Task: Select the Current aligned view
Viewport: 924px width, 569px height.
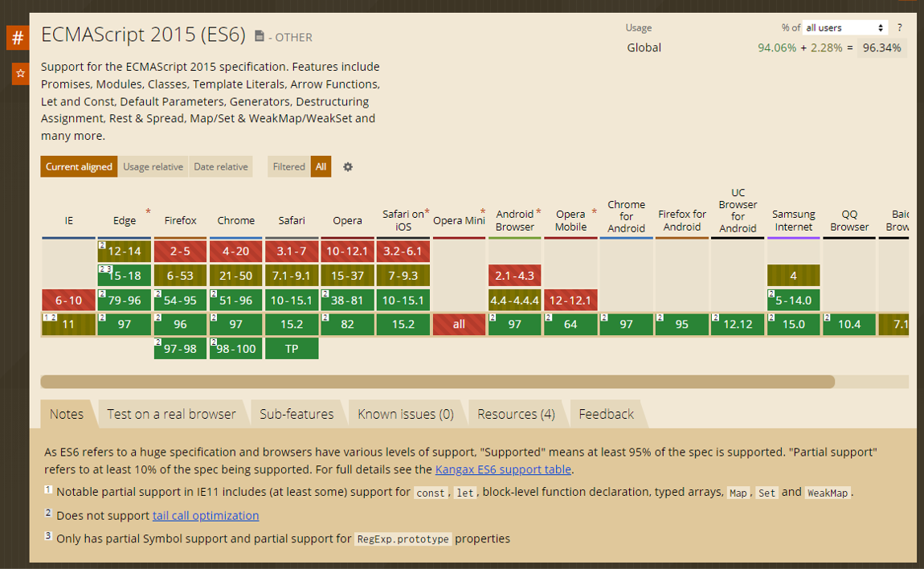Action: [x=79, y=167]
